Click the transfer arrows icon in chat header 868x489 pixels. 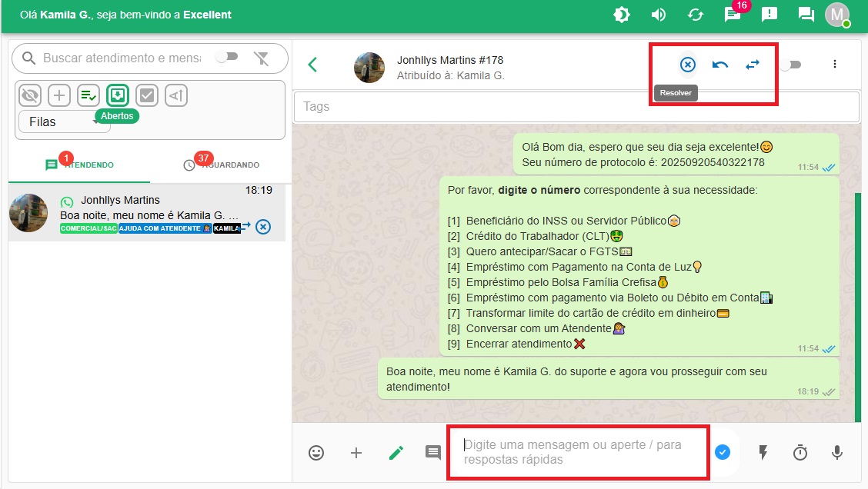click(753, 65)
